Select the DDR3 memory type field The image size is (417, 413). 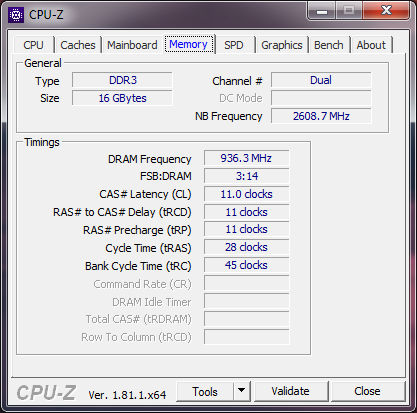pos(122,80)
